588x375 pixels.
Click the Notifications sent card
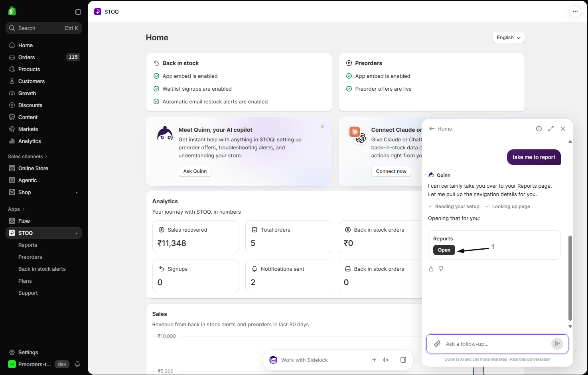tap(289, 276)
